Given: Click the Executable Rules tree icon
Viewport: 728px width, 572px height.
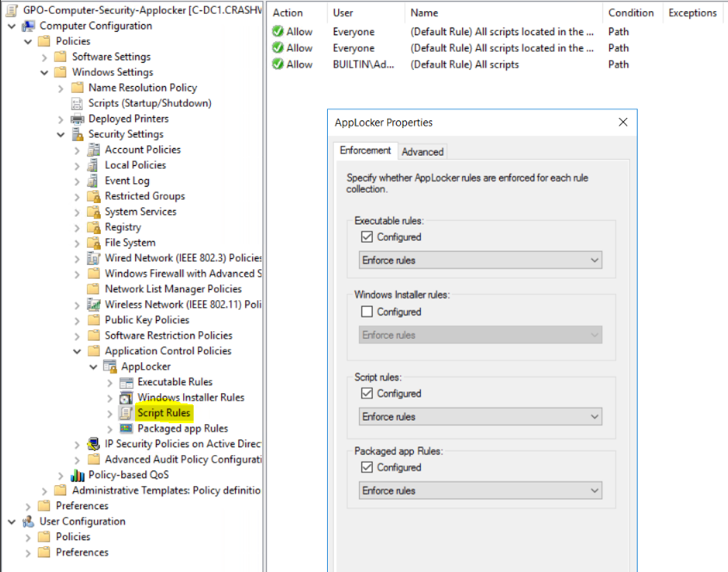Looking at the screenshot, I should (126, 382).
